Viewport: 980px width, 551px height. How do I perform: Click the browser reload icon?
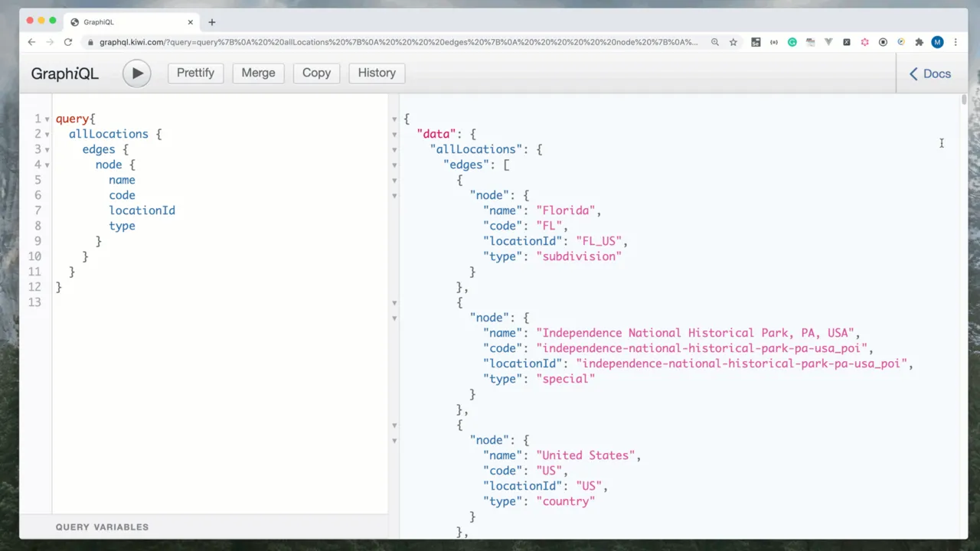68,42
